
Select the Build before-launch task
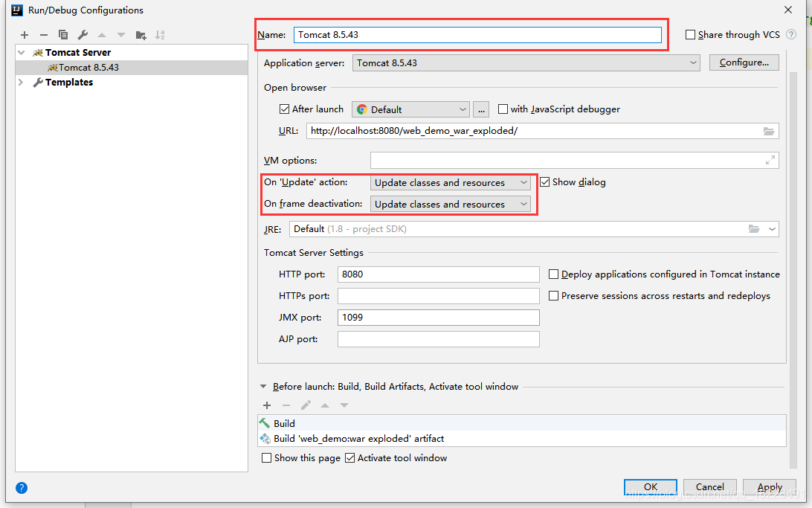521,423
